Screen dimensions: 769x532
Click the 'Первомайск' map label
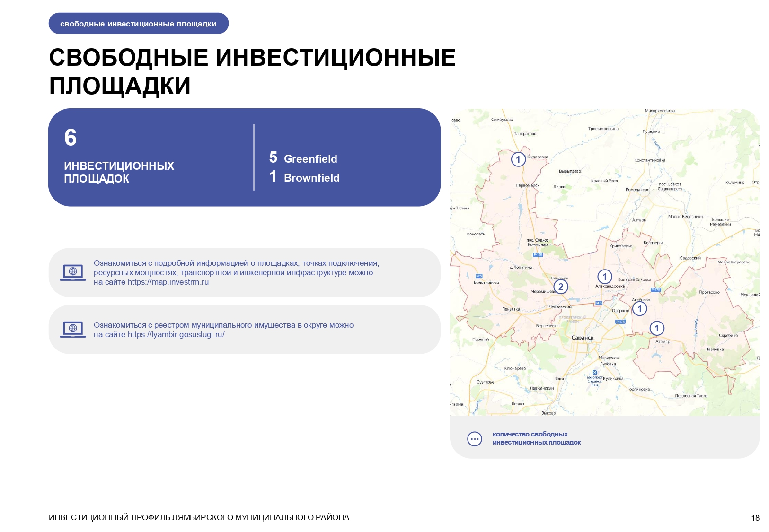click(528, 185)
